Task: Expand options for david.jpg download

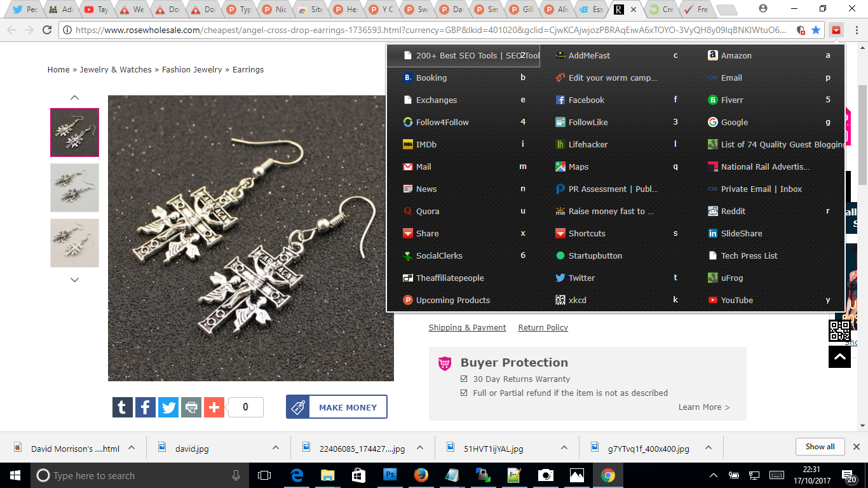Action: pyautogui.click(x=276, y=448)
